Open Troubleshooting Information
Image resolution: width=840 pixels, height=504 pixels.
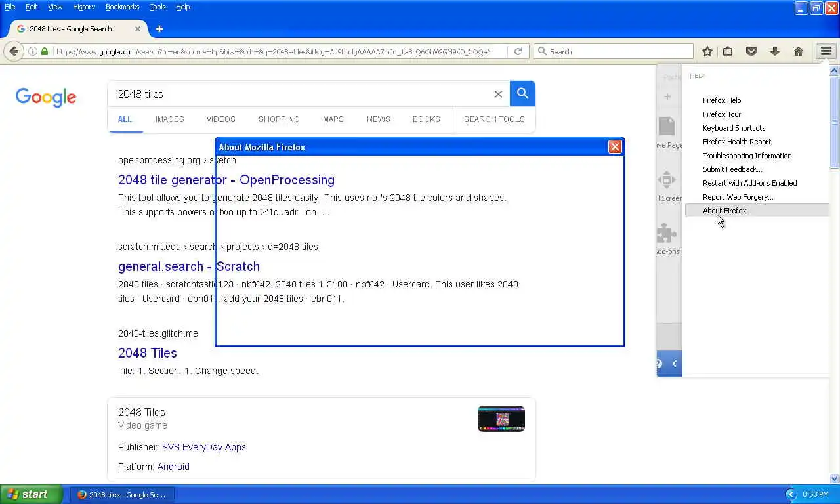tap(757, 156)
